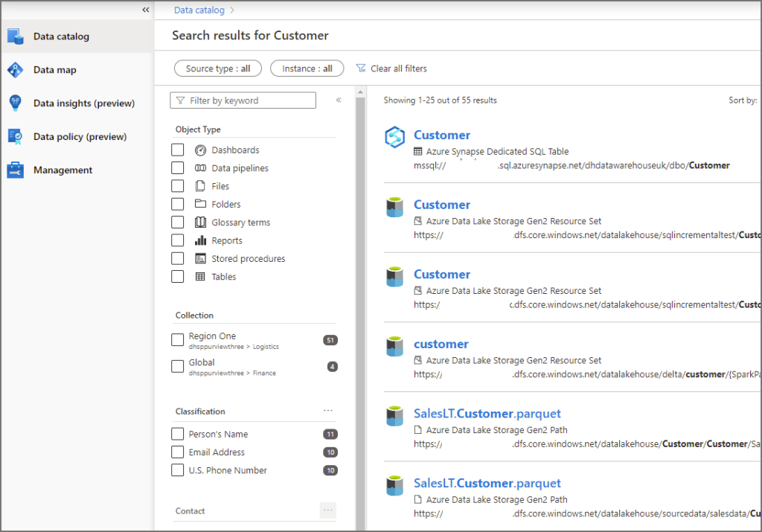Click the Folders icon

[x=200, y=204]
